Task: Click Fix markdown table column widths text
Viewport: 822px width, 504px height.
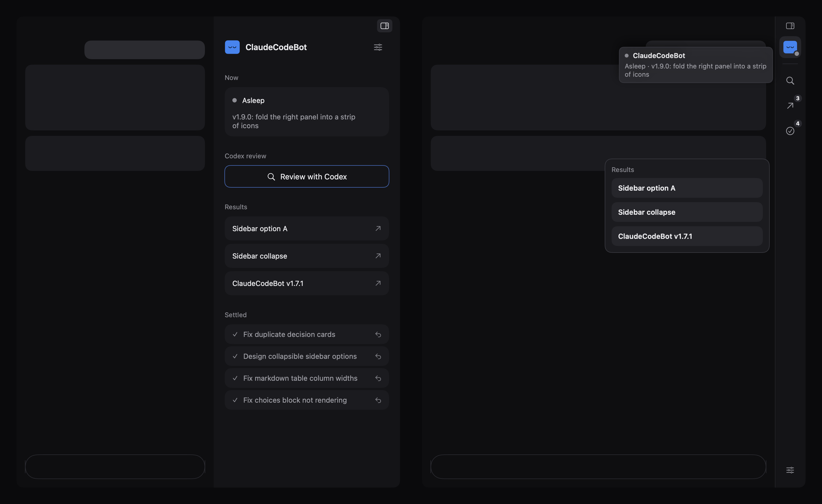Action: [x=300, y=378]
